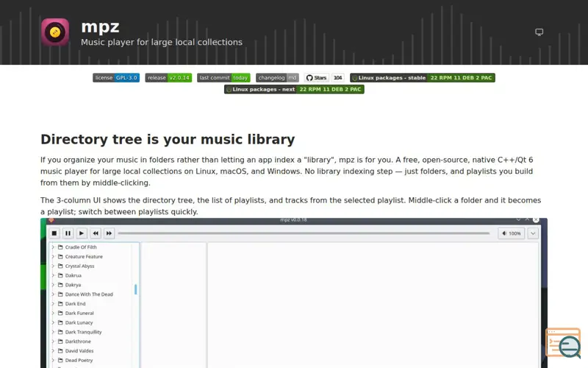Click 'Directory tree is your music library' heading
This screenshot has width=588, height=368.
pyautogui.click(x=168, y=139)
